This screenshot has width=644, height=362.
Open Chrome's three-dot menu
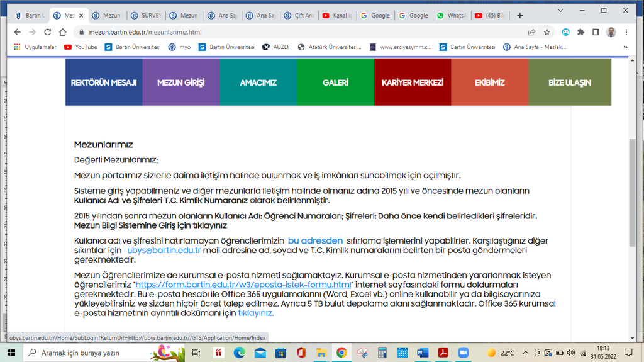(626, 32)
